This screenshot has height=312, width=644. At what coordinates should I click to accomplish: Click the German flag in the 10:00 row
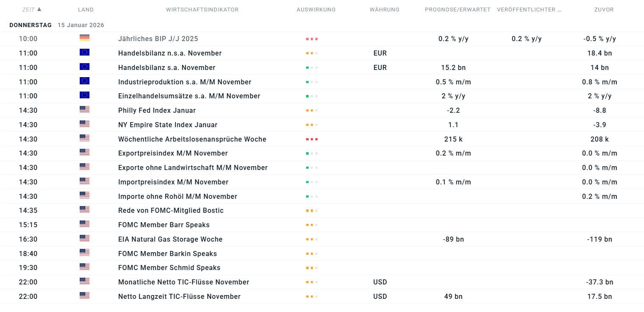tap(84, 38)
